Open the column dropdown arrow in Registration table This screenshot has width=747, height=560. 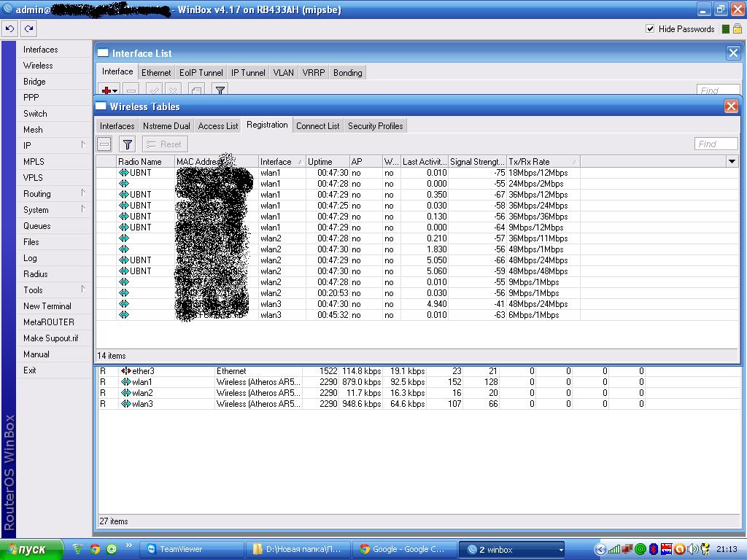(732, 162)
